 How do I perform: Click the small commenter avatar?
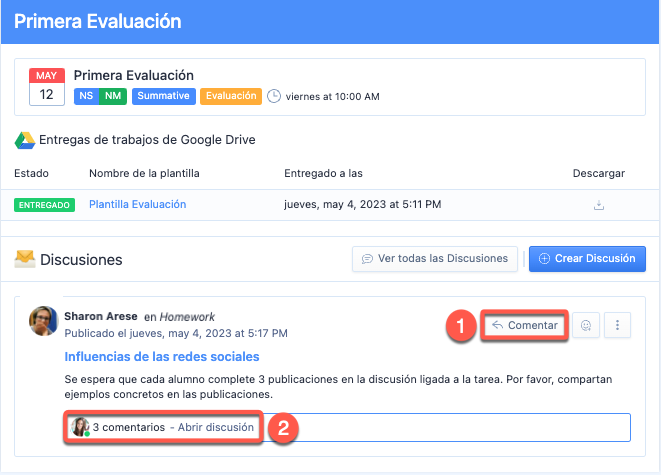(80, 427)
